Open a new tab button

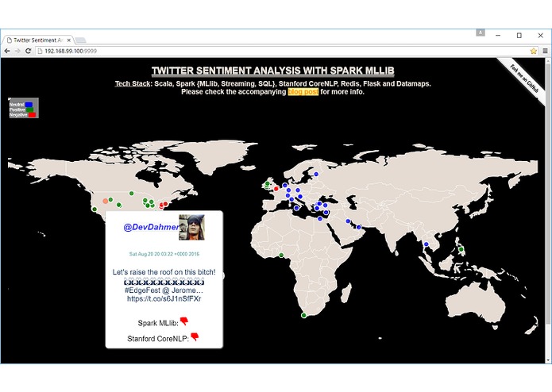(81, 40)
